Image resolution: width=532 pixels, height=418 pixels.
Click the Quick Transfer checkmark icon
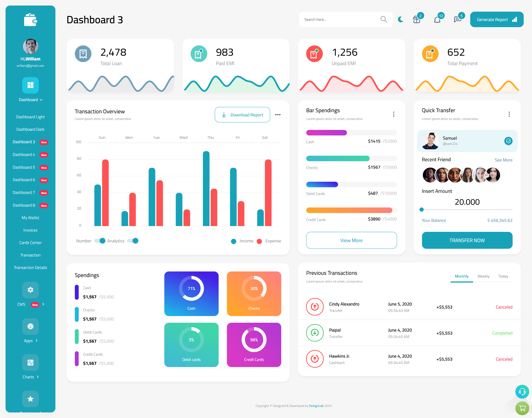click(509, 140)
